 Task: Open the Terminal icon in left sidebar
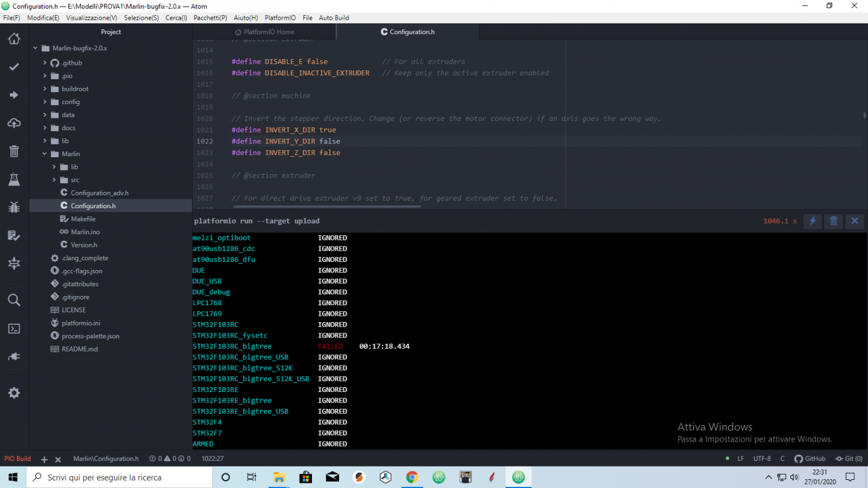click(14, 328)
